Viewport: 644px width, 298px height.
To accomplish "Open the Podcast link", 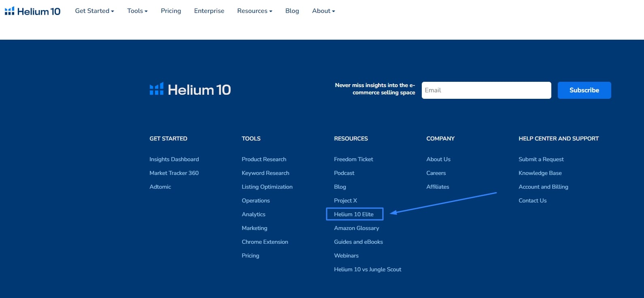I will pos(344,173).
